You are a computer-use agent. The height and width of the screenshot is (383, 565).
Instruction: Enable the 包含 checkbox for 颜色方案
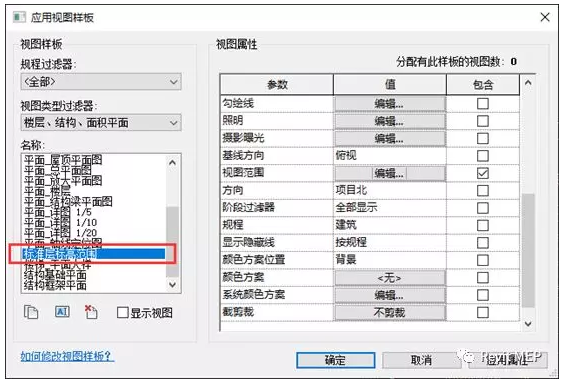482,277
